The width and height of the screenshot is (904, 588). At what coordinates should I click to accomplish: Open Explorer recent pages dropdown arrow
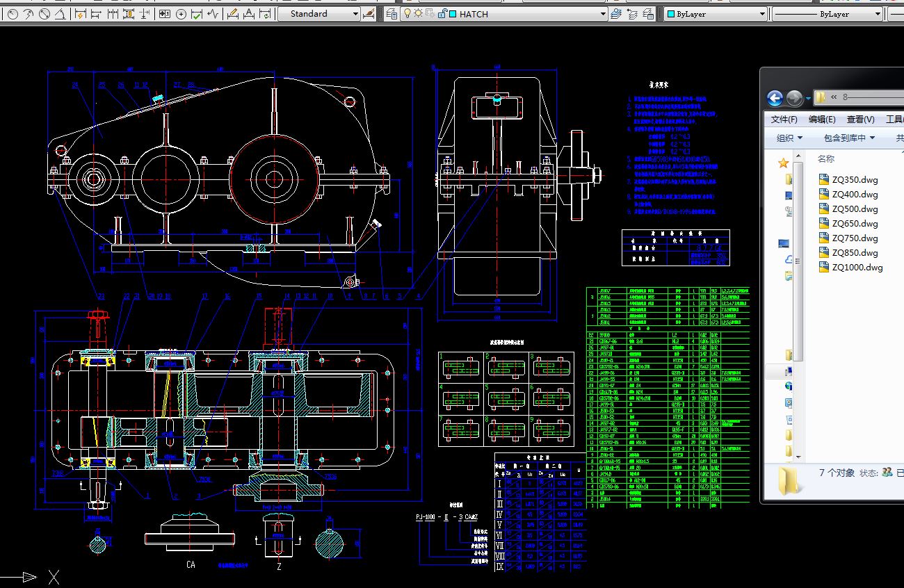point(808,99)
